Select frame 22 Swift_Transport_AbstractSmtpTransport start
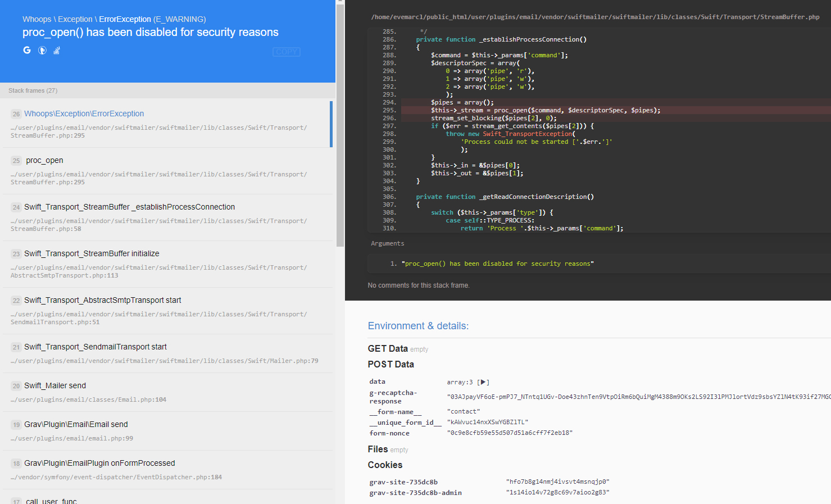 [167, 311]
